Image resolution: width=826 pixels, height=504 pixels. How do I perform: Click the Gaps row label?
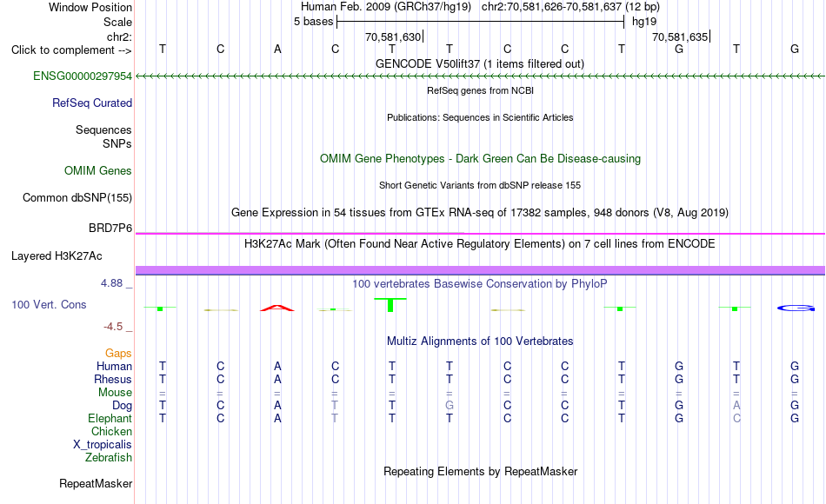tap(118, 354)
